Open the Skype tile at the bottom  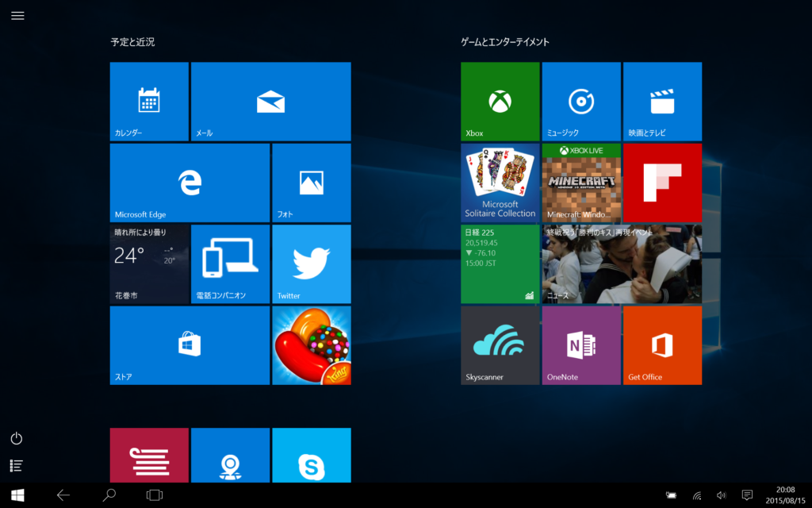[312, 456]
